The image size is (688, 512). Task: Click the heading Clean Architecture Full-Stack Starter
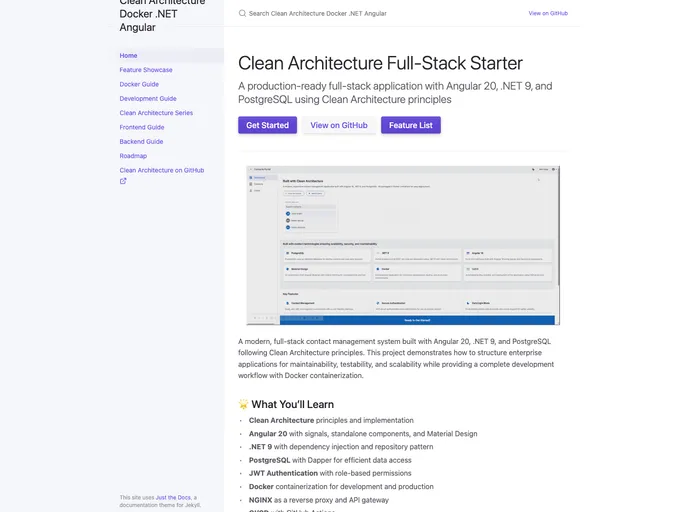(380, 63)
